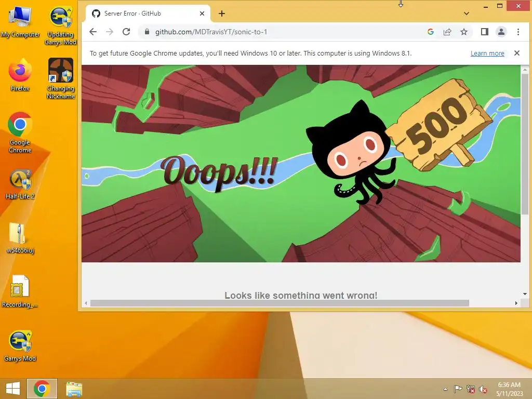The width and height of the screenshot is (532, 399).
Task: Click the horizontal scrollbar thumb of the page
Action: click(x=280, y=303)
